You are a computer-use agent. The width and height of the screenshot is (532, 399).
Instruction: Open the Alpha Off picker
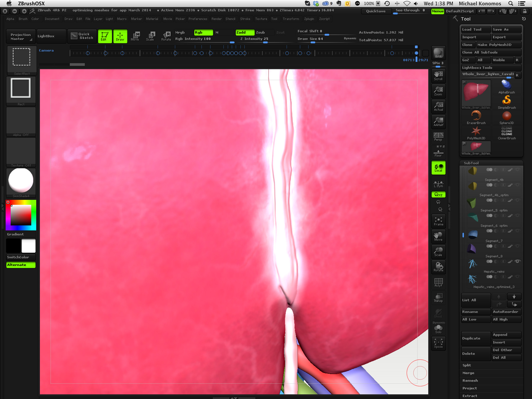tap(21, 122)
